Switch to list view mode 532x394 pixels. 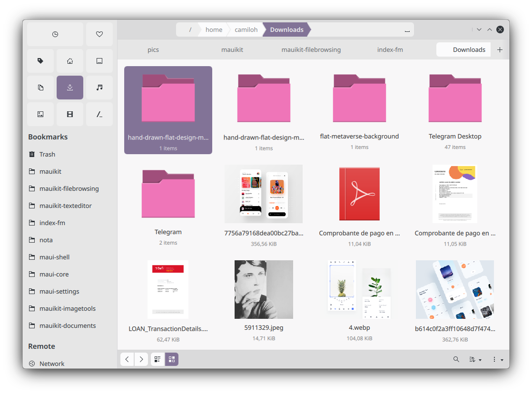158,359
